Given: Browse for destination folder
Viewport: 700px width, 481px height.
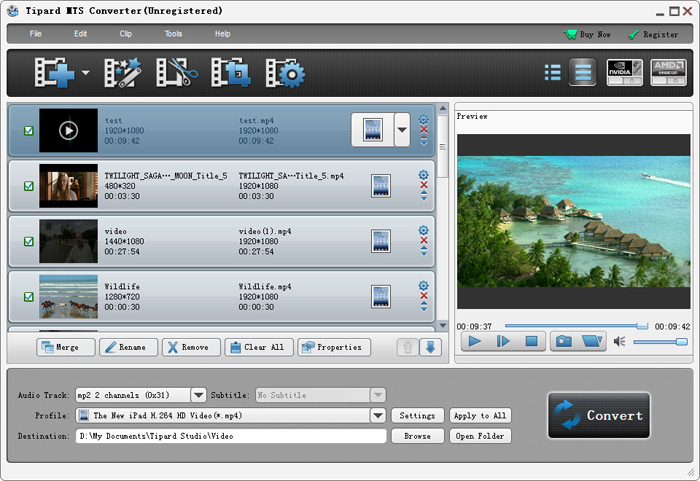Looking at the screenshot, I should point(417,436).
